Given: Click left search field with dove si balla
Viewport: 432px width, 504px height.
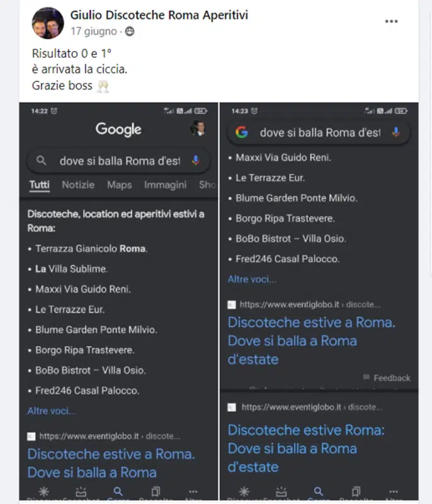Looking at the screenshot, I should (118, 161).
